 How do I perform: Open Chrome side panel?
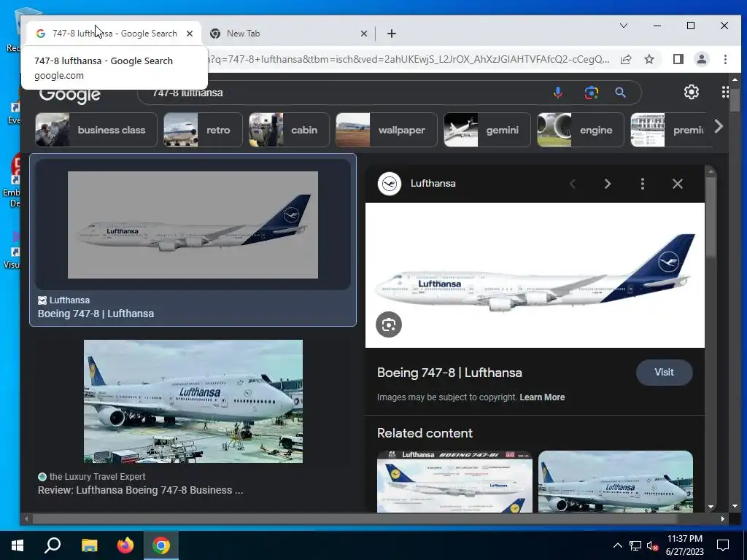[678, 59]
